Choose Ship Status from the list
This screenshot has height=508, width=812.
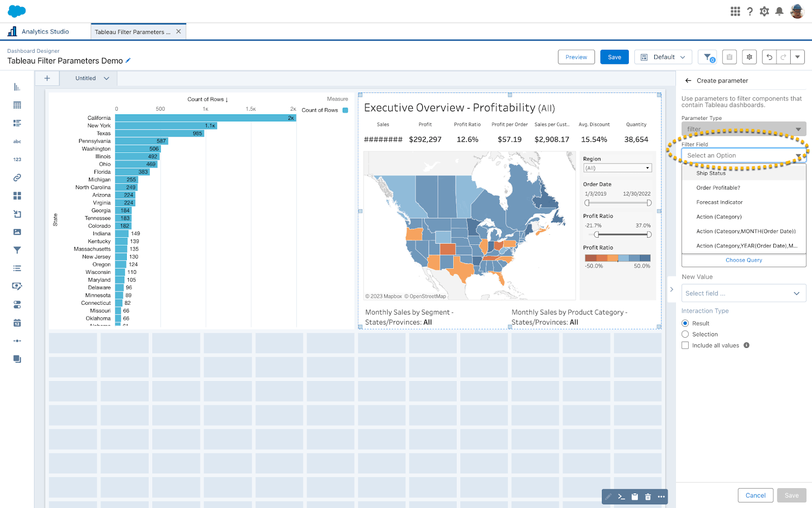711,173
